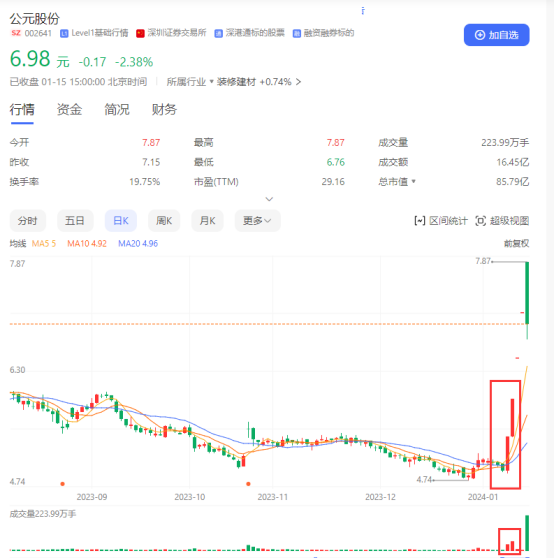This screenshot has height=558, width=554.
Task: Switch chart to 周K view
Action: pyautogui.click(x=164, y=221)
